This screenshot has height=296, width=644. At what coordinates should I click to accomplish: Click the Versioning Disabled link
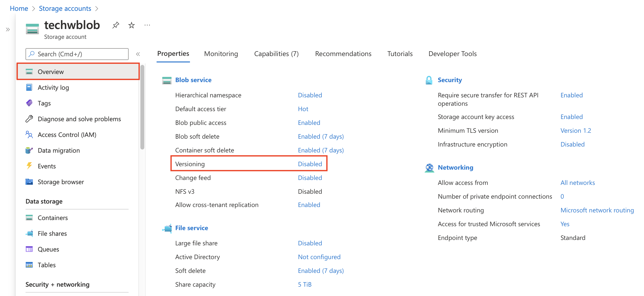tap(310, 164)
